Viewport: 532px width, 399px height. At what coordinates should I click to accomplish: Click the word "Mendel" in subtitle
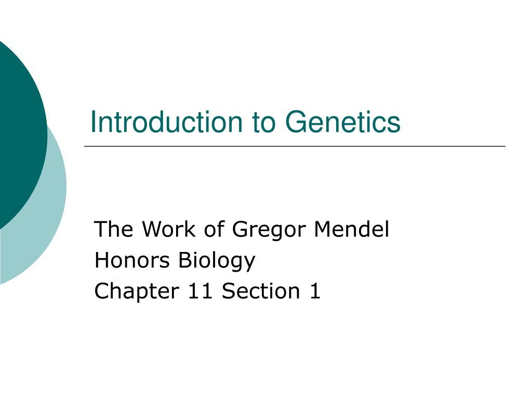[x=352, y=229]
